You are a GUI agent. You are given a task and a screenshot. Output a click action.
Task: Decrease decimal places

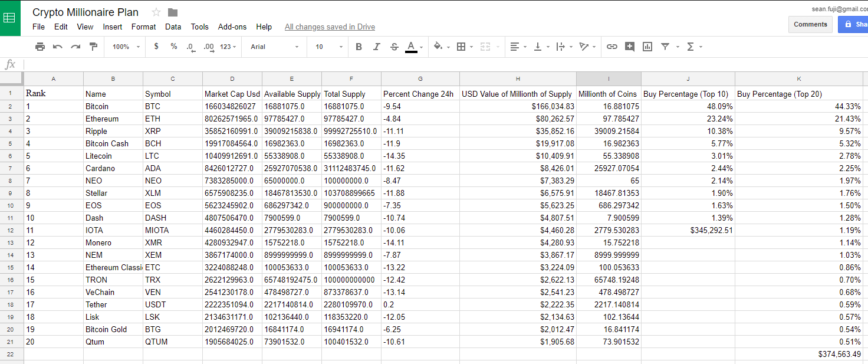pyautogui.click(x=190, y=47)
